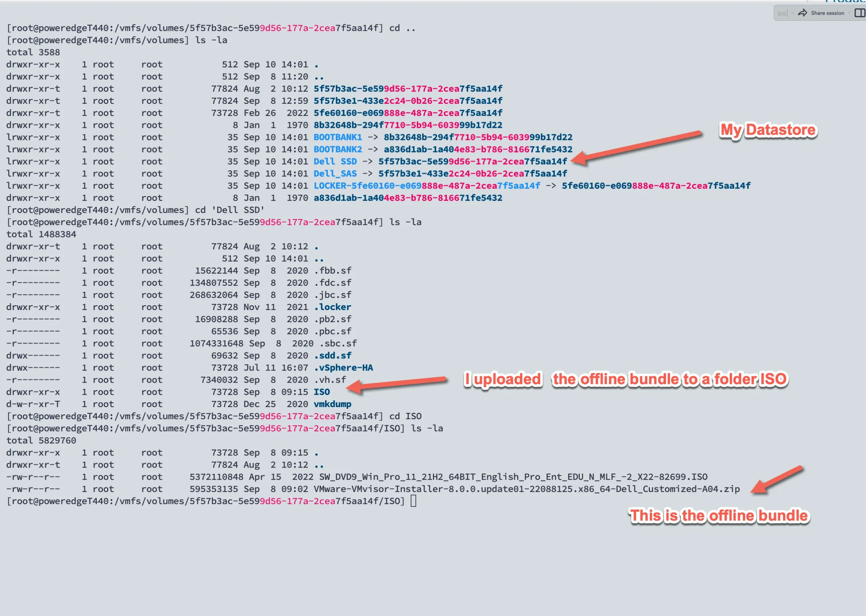Open the split panel view icon

[x=859, y=13]
